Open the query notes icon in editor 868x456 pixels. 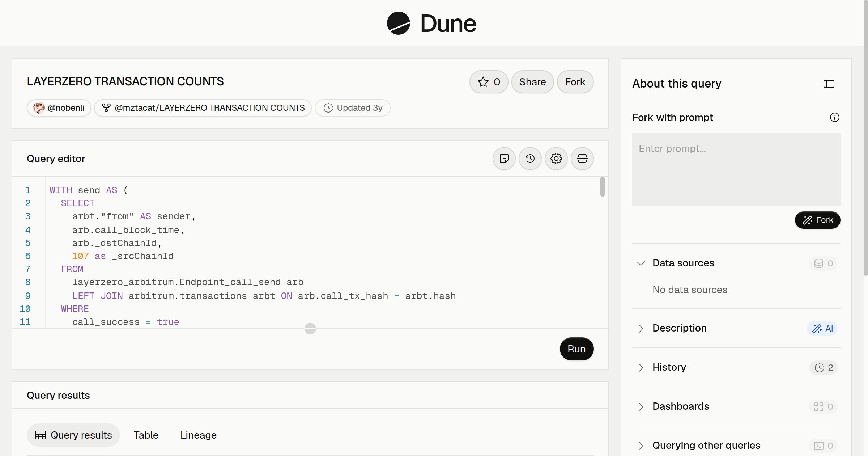pyautogui.click(x=504, y=159)
